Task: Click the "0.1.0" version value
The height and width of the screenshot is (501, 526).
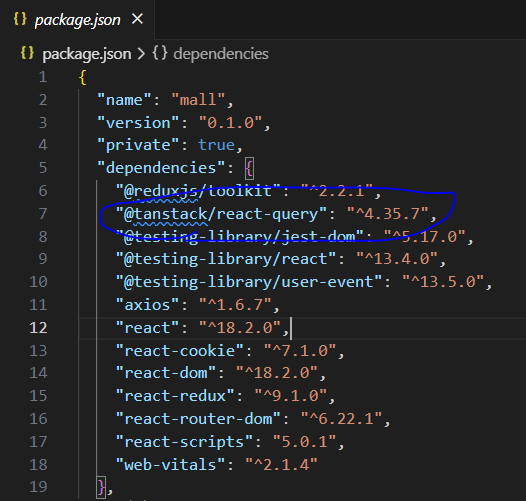Action: click(x=230, y=123)
